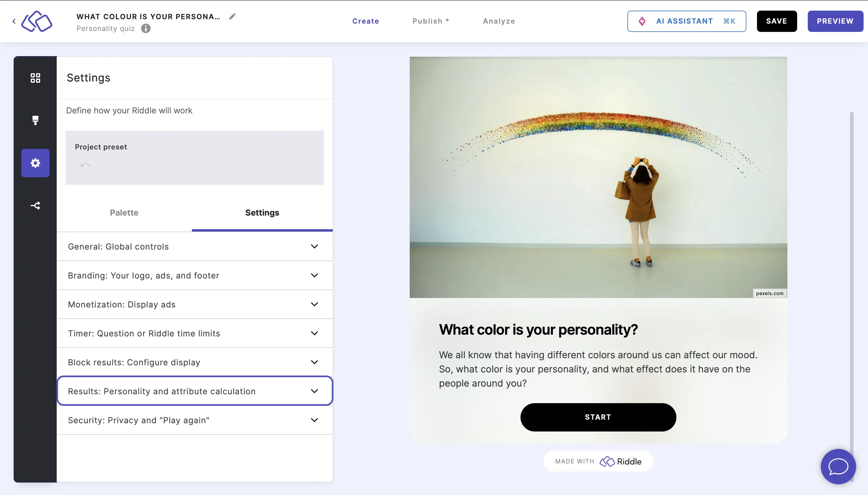This screenshot has width=868, height=495.
Task: Click the chat support bubble icon
Action: point(838,467)
